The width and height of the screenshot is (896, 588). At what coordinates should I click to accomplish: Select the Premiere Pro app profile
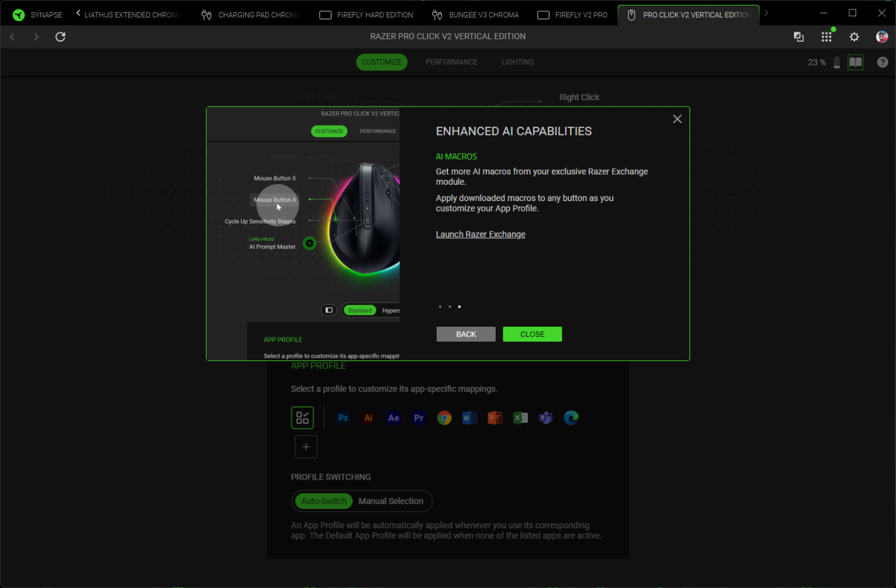click(419, 418)
